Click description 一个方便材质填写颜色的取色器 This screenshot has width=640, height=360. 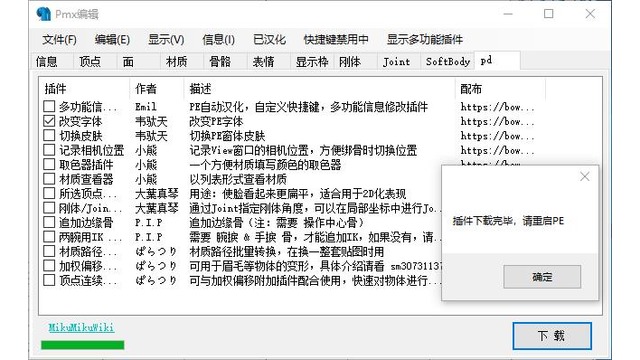coord(265,165)
